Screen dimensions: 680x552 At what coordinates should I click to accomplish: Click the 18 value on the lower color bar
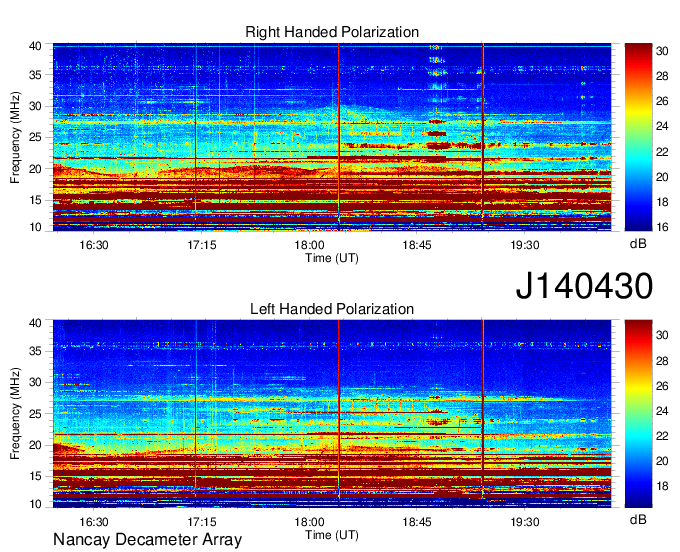662,486
